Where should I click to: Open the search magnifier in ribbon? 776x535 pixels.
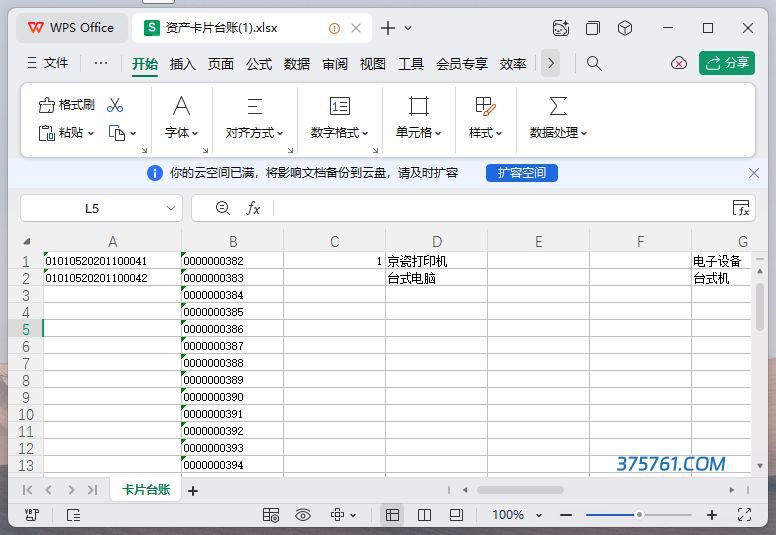594,63
